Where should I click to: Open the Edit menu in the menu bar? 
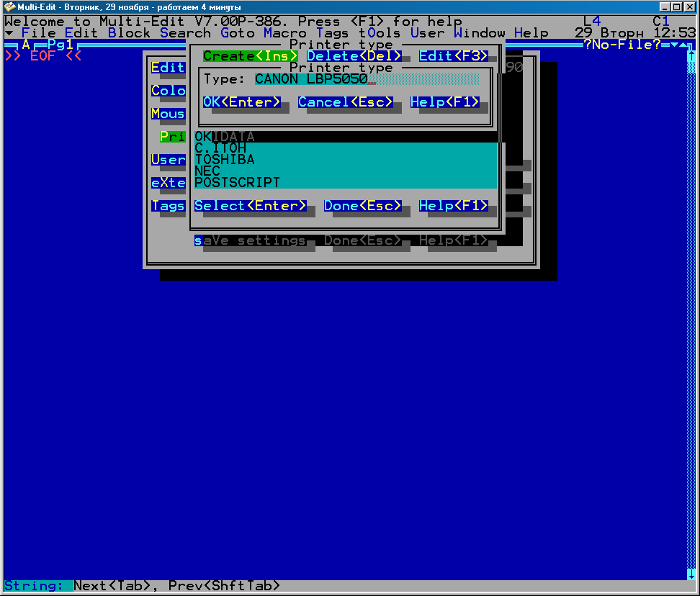pyautogui.click(x=81, y=33)
